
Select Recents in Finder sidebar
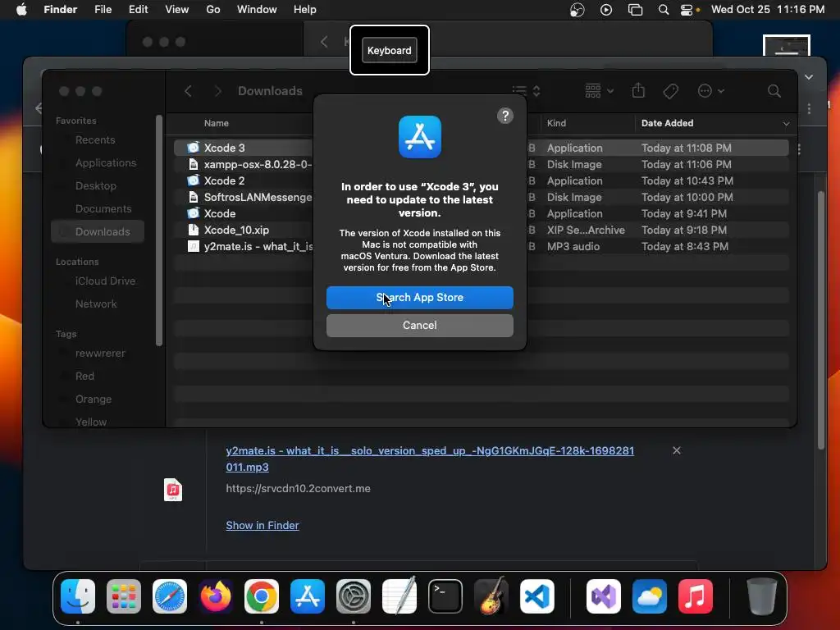[x=95, y=139]
